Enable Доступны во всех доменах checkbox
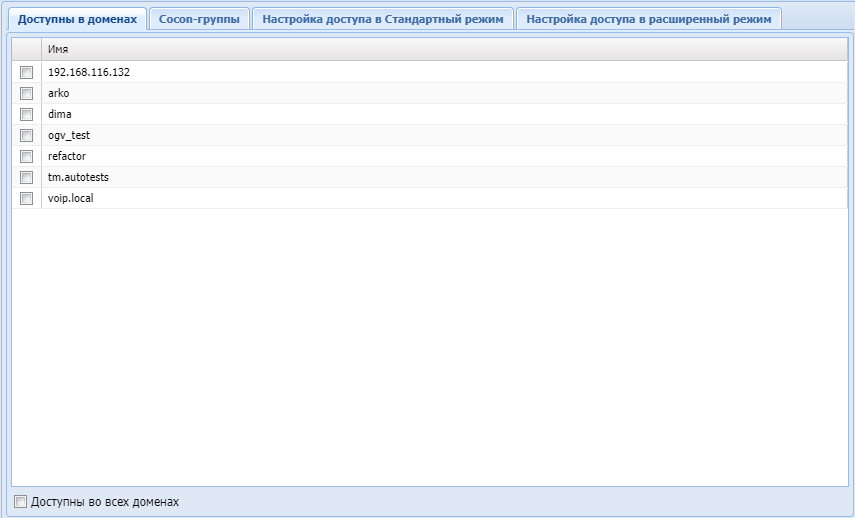 (x=20, y=502)
